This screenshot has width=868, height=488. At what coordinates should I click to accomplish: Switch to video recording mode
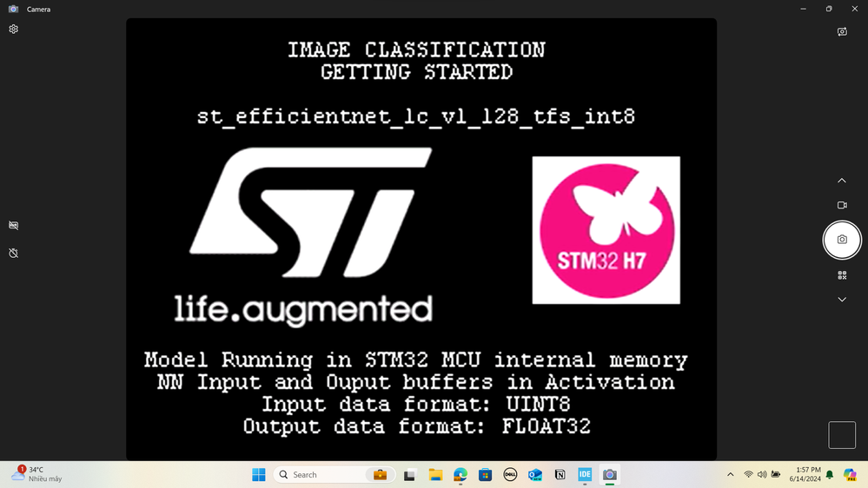[842, 205]
